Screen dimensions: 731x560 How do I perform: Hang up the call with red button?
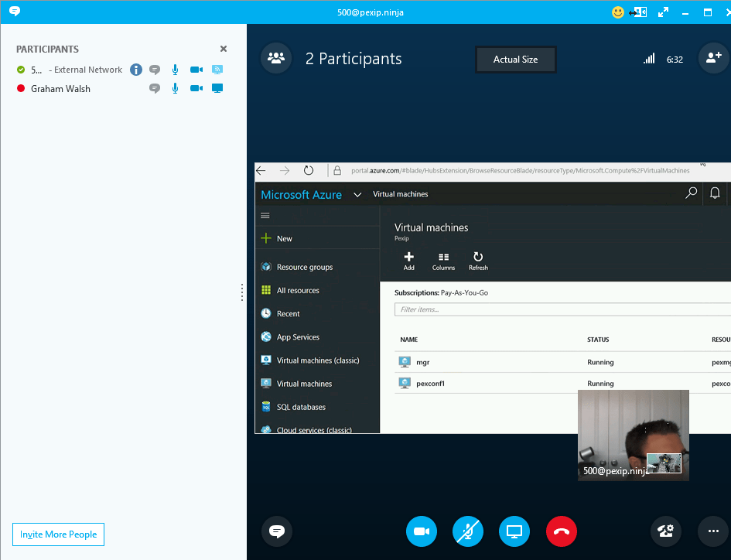(x=562, y=531)
